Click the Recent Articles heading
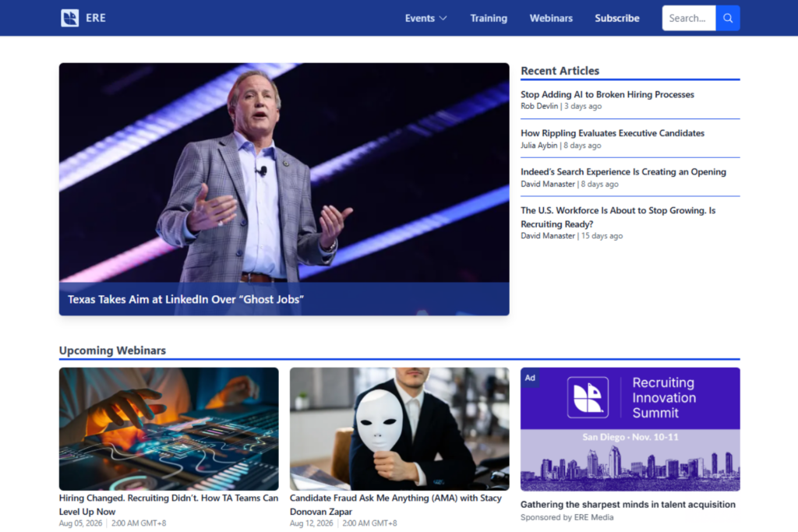The image size is (798, 532). tap(560, 71)
